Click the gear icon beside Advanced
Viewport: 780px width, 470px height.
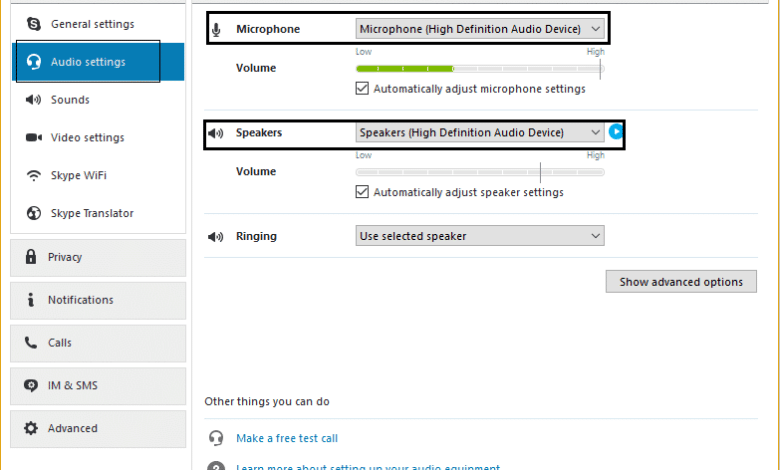click(31, 428)
